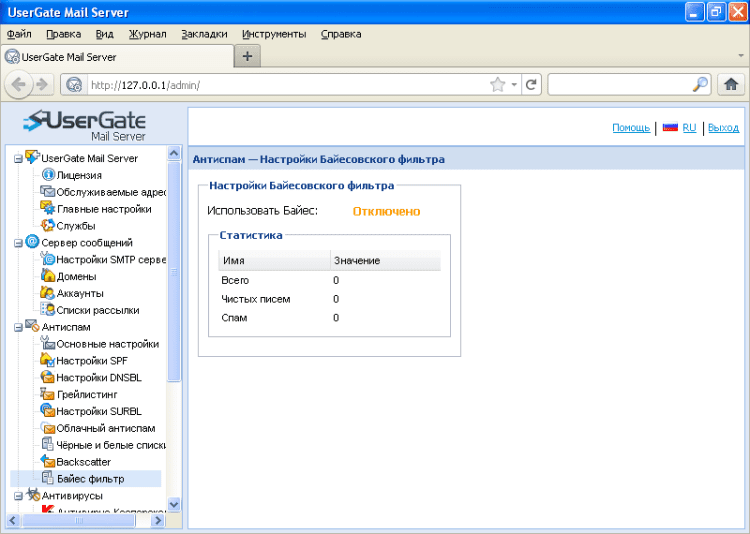
Task: Click the Службы icon in tree
Action: [47, 225]
